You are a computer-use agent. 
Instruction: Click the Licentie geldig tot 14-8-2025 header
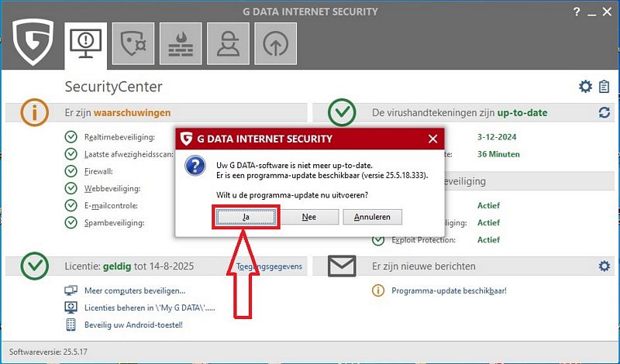[x=129, y=266]
